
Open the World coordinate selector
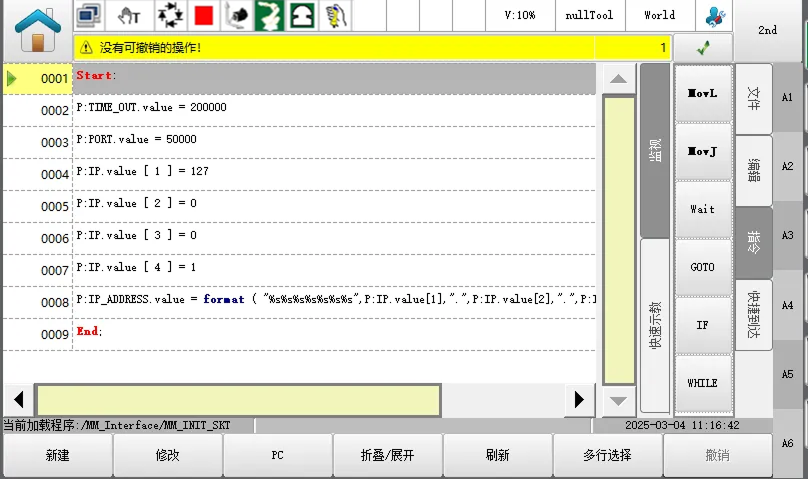point(660,15)
